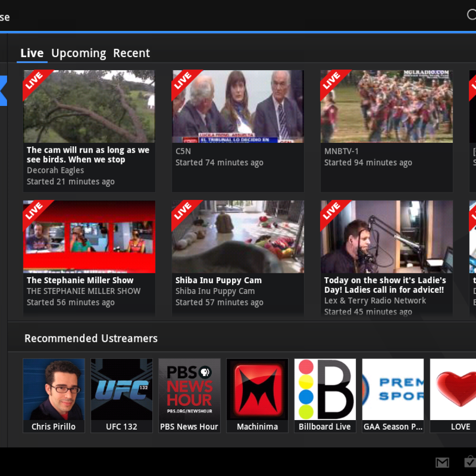Viewport: 476px width, 476px height.
Task: Tap the Billboard Live logo
Action: pyautogui.click(x=325, y=390)
